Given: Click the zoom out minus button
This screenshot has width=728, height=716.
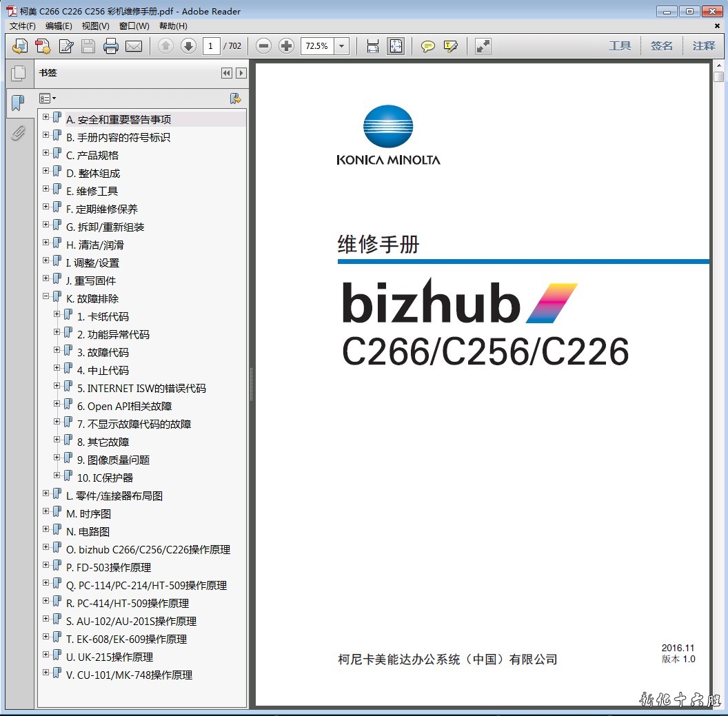Looking at the screenshot, I should click(263, 46).
